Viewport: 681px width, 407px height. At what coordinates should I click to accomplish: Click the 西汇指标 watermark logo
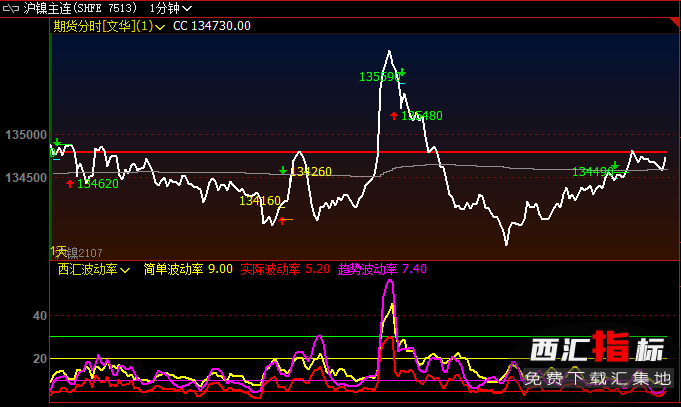(597, 351)
